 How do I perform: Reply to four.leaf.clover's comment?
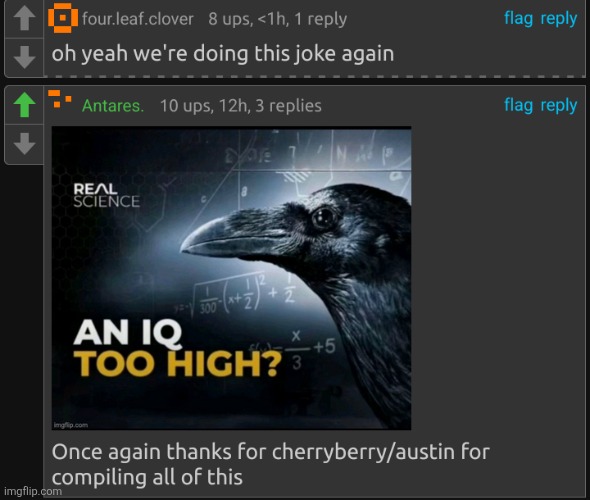(x=558, y=20)
